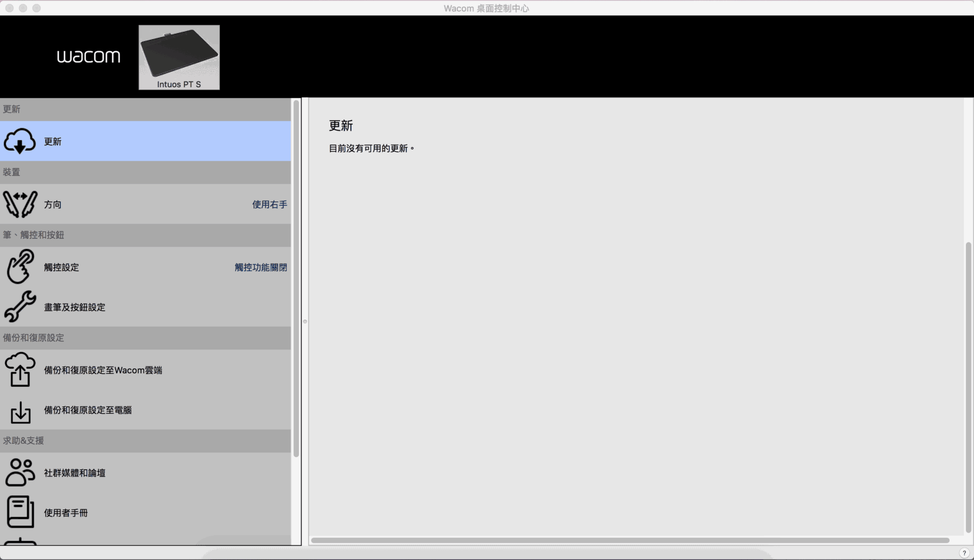Viewport: 974px width, 560px height.
Task: Click the crossed pens icon for 方向
Action: 20,204
